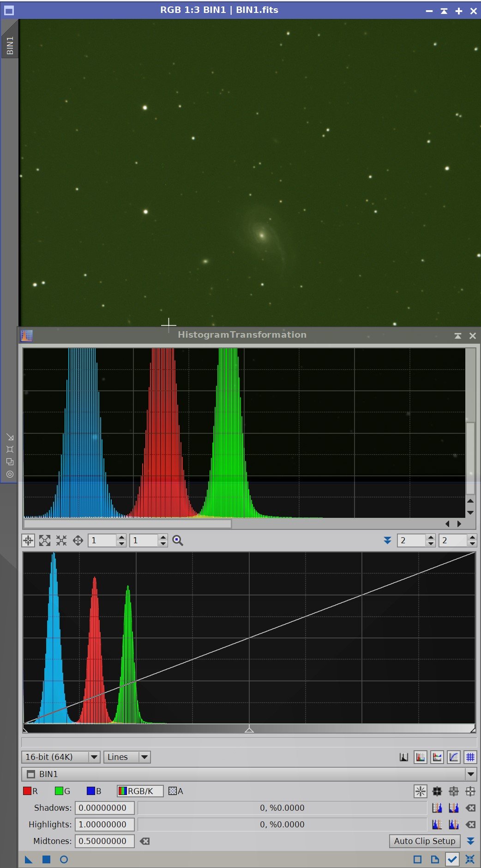481x868 pixels.
Task: Click the image window fit-view icon on sidebar
Action: point(10,449)
